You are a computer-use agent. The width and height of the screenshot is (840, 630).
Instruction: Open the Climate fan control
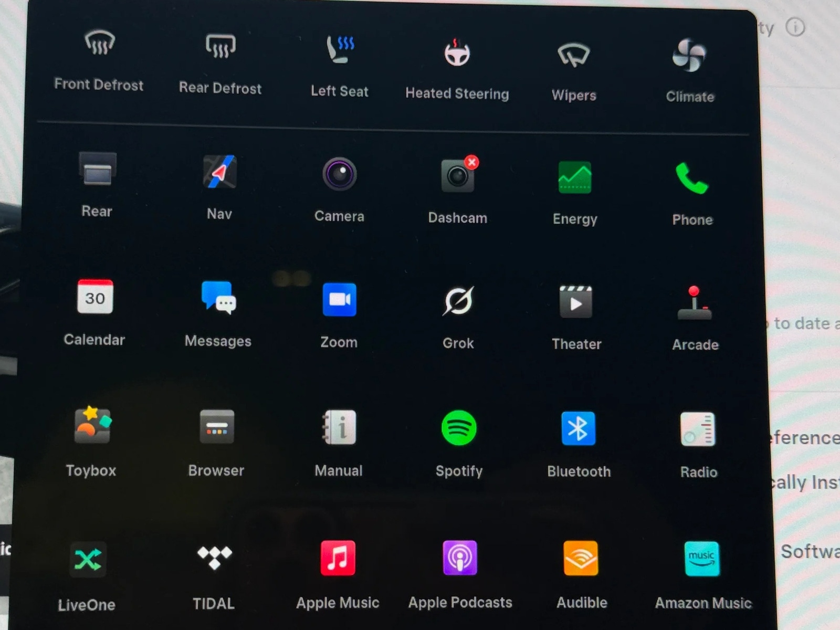click(x=689, y=55)
